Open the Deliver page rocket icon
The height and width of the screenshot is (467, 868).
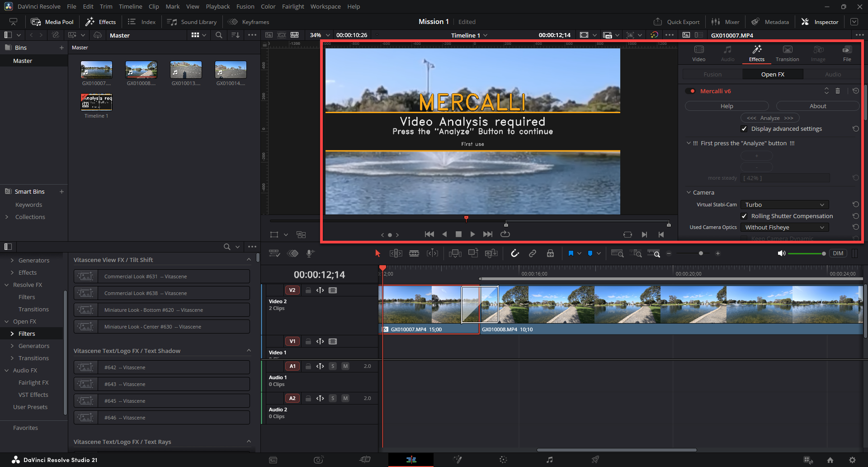pyautogui.click(x=595, y=460)
